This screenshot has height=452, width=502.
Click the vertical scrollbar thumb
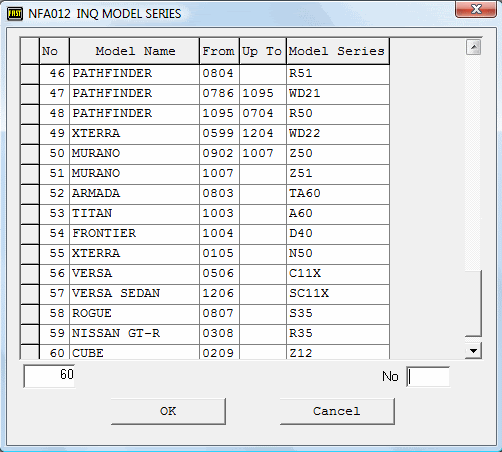tap(473, 303)
